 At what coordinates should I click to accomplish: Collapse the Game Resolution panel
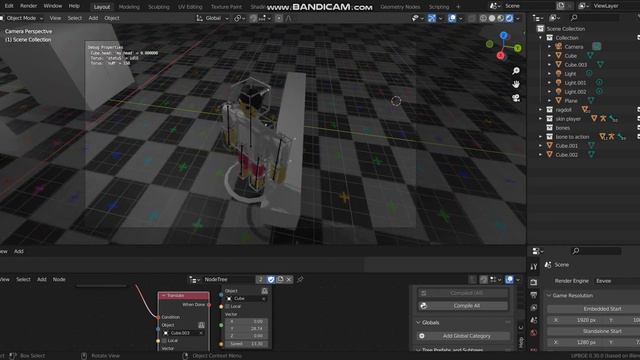pyautogui.click(x=549, y=296)
